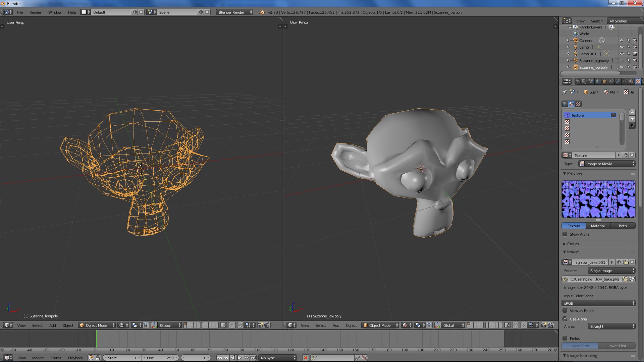This screenshot has width=644, height=362.
Task: Toggle visibility eye for Lamp.001 in outliner
Action: coord(622,54)
